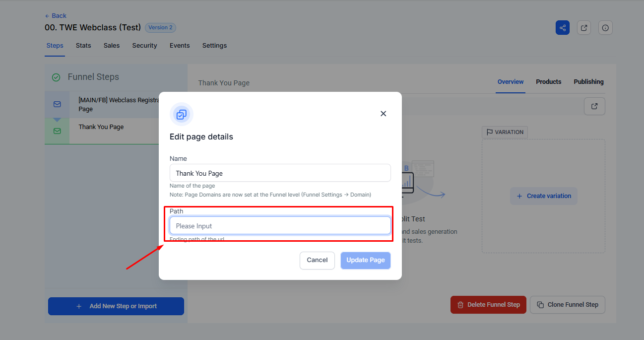This screenshot has width=644, height=340.
Task: Click the Back link
Action: tap(56, 16)
